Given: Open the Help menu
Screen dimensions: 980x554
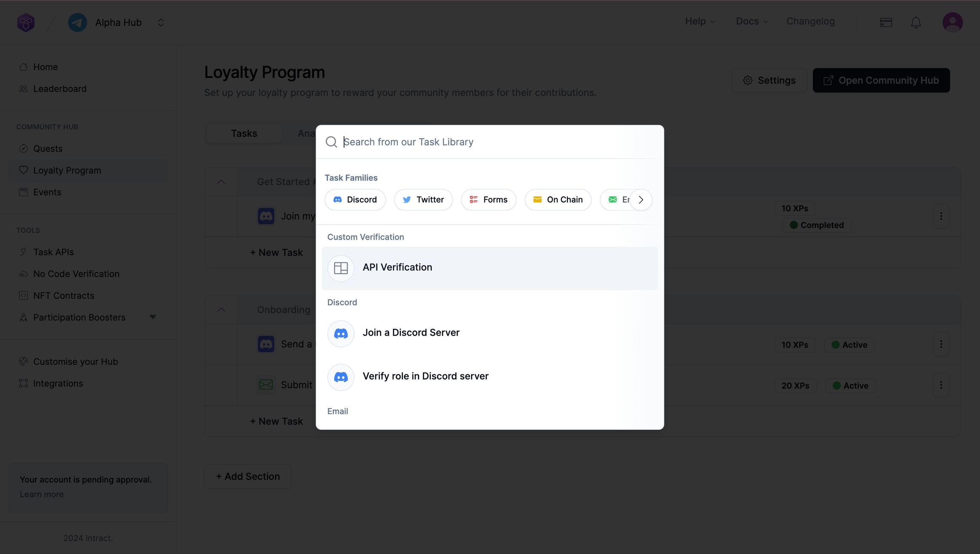Looking at the screenshot, I should 700,21.
